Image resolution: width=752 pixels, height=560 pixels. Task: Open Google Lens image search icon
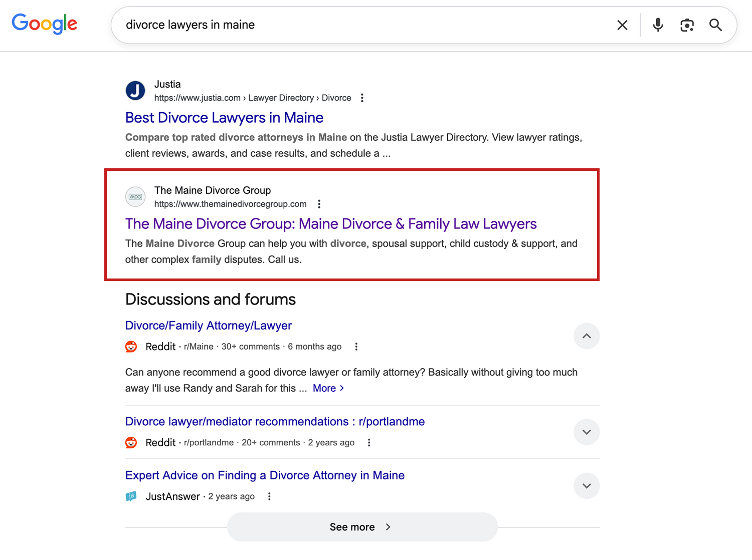point(687,25)
